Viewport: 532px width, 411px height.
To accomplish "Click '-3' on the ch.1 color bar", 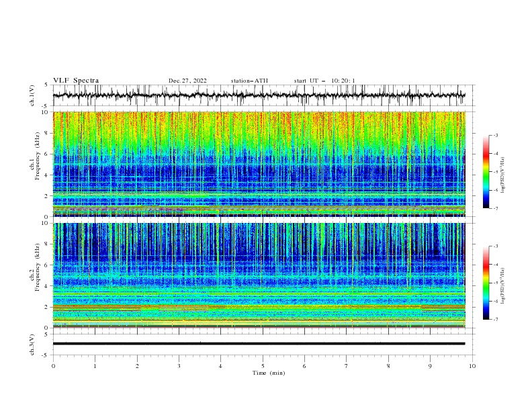I will [495, 135].
